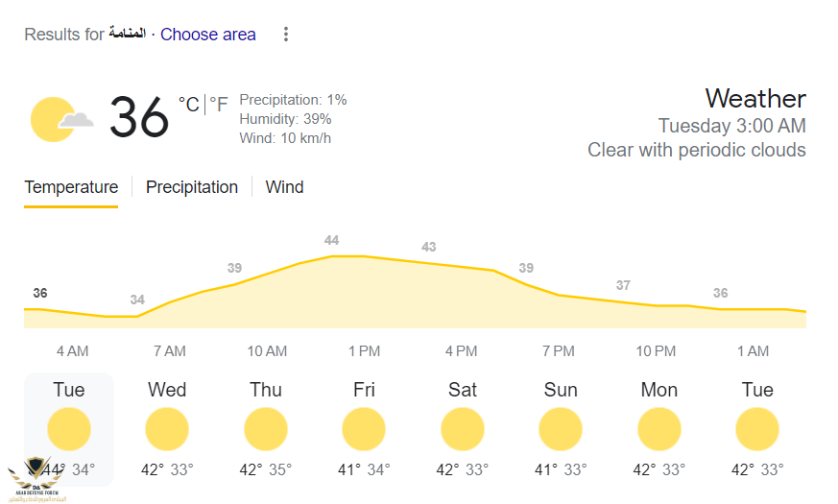Click the 7 PM time marker
The width and height of the screenshot is (838, 504).
point(558,351)
